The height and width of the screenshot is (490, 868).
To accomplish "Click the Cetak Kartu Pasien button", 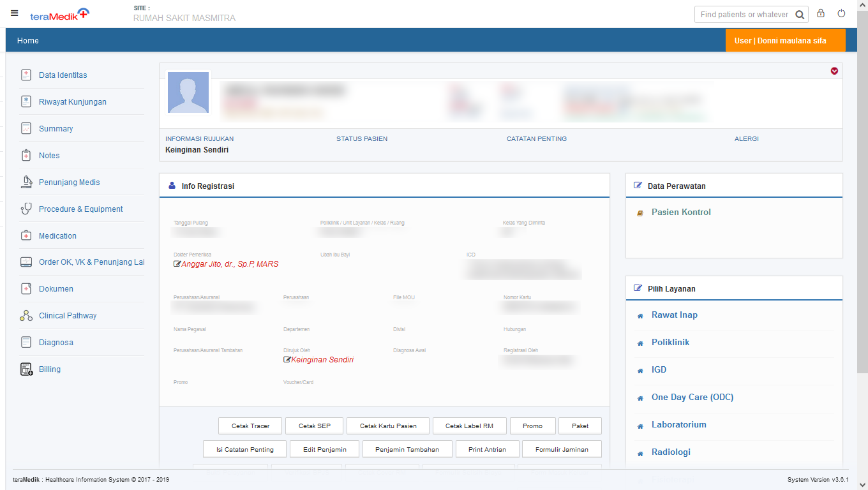I will [388, 426].
